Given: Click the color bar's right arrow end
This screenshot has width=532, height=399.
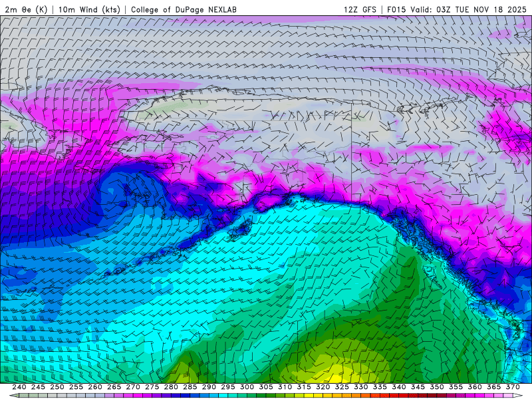Looking at the screenshot, I should tap(518, 396).
